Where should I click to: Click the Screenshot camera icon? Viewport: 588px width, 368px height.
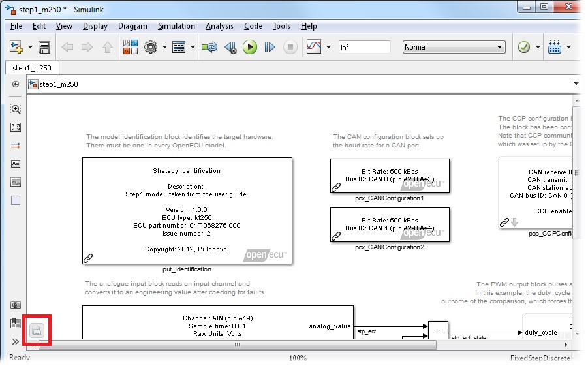click(x=16, y=305)
